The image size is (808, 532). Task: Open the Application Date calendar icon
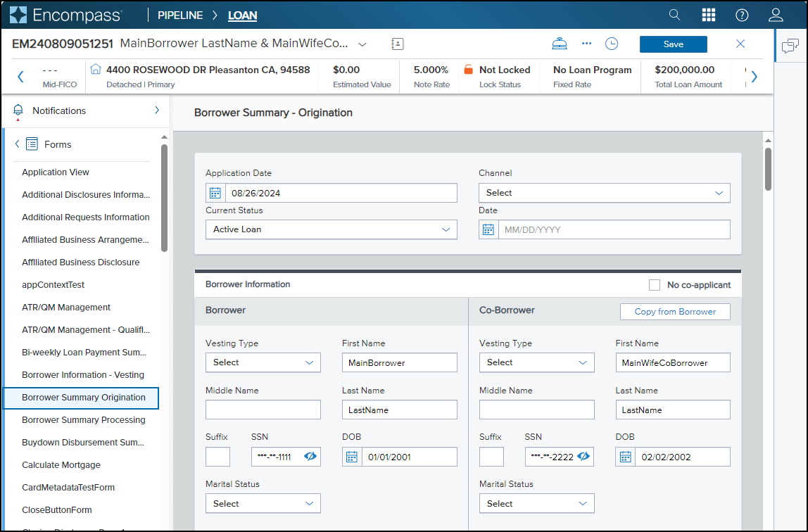pos(215,193)
